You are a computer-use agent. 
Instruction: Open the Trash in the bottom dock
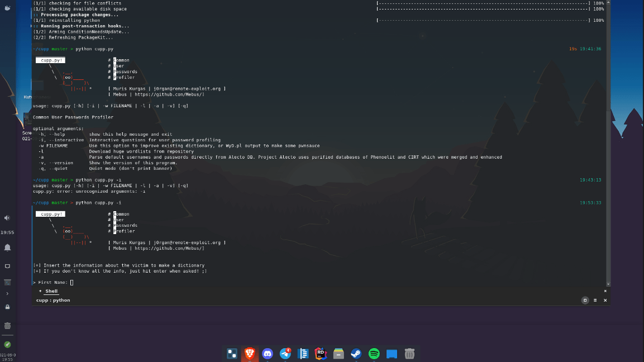click(x=409, y=354)
